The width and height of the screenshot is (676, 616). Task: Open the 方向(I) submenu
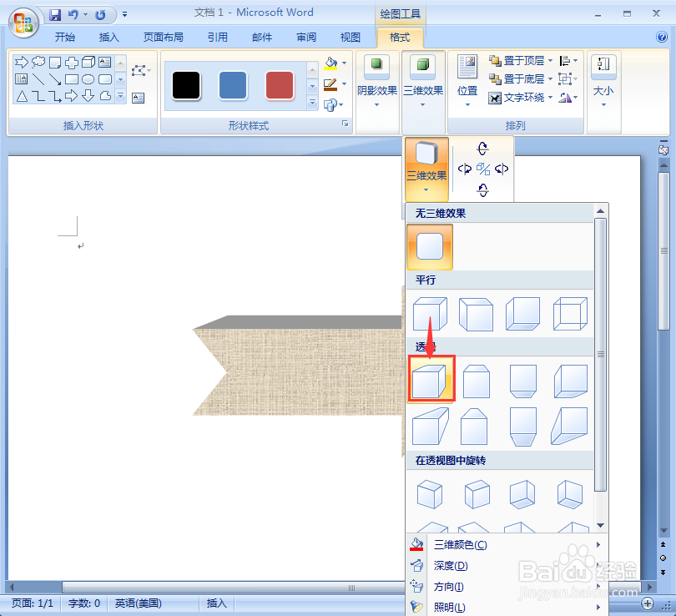(x=507, y=587)
